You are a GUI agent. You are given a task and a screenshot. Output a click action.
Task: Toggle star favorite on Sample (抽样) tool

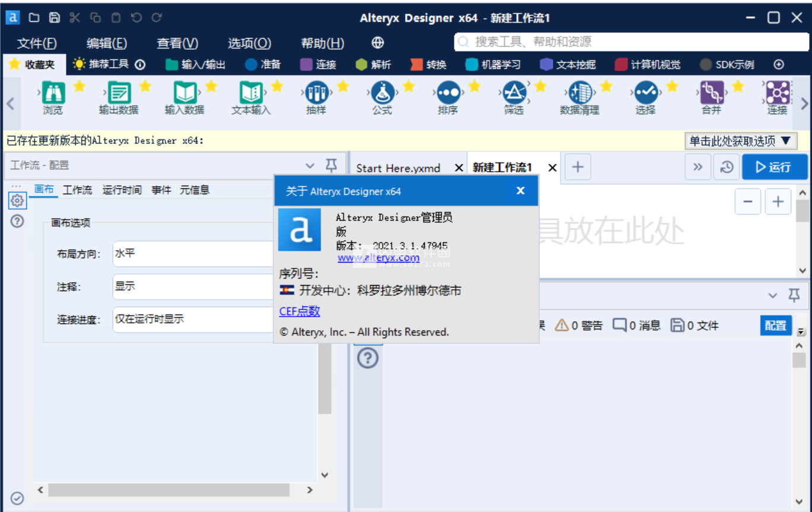click(x=343, y=87)
